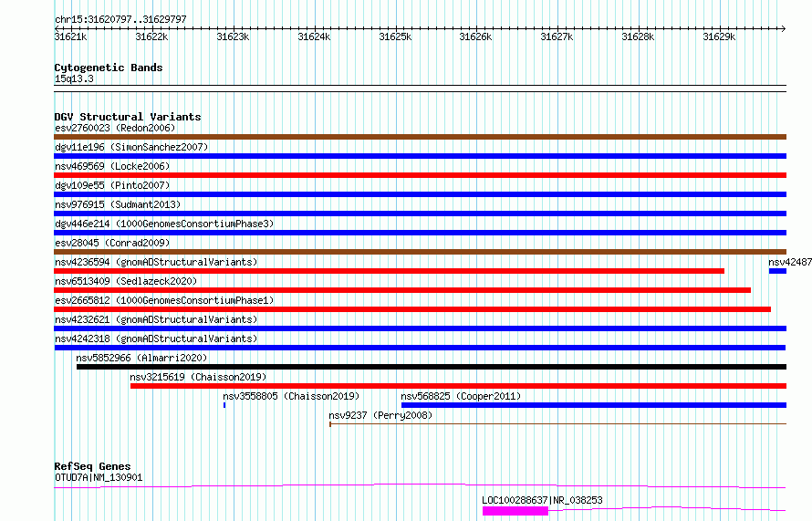Click the nsv976915 (Sudmant2013) blue bar
Viewport: 812px width, 521px height.
[x=420, y=214]
